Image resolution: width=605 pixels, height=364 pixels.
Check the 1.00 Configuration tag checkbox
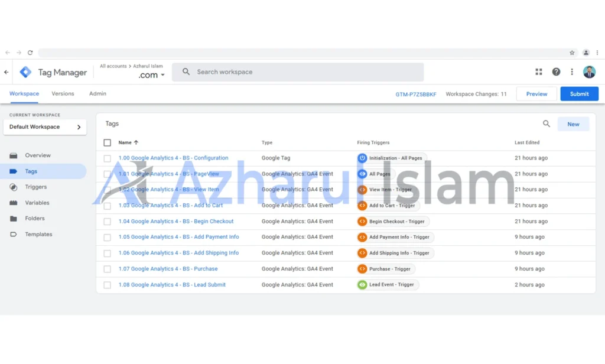pyautogui.click(x=108, y=158)
